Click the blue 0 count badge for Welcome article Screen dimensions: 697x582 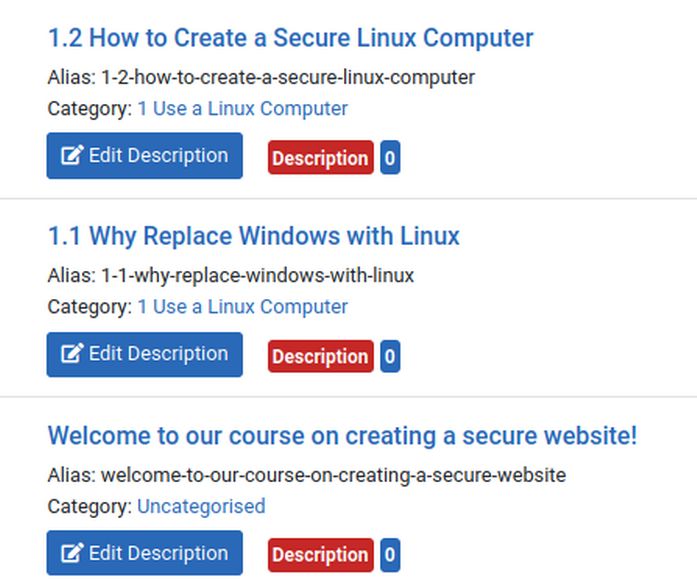[x=390, y=554]
